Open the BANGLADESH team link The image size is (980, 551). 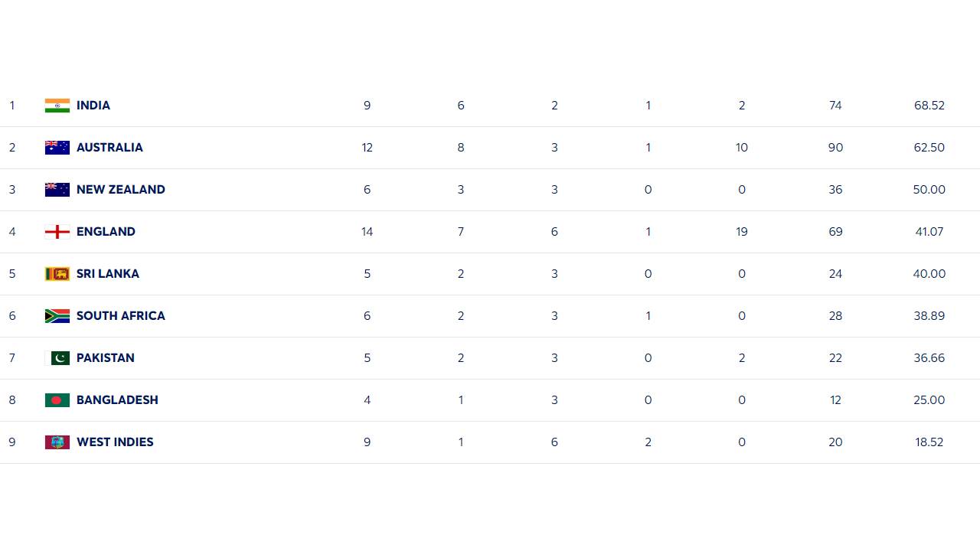(x=117, y=400)
